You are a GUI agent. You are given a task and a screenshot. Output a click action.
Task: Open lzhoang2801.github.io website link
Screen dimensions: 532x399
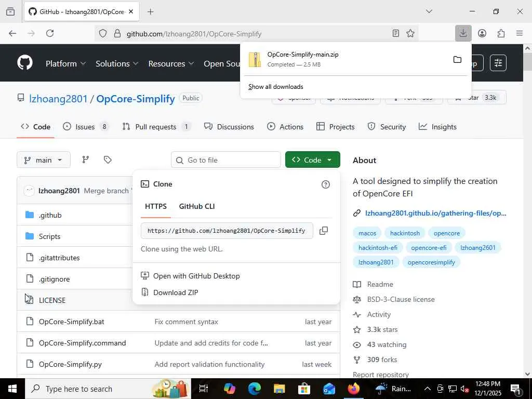(x=436, y=213)
